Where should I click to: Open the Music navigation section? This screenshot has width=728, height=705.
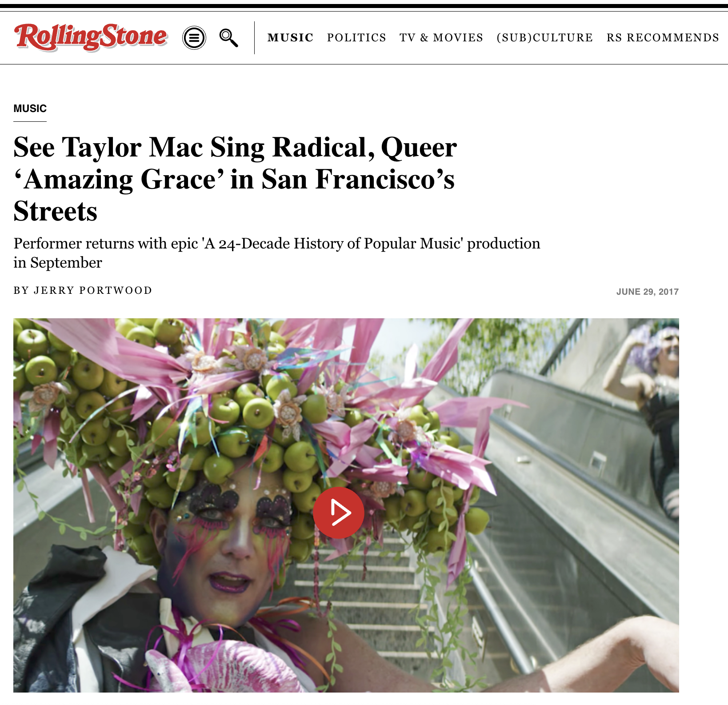click(x=291, y=38)
